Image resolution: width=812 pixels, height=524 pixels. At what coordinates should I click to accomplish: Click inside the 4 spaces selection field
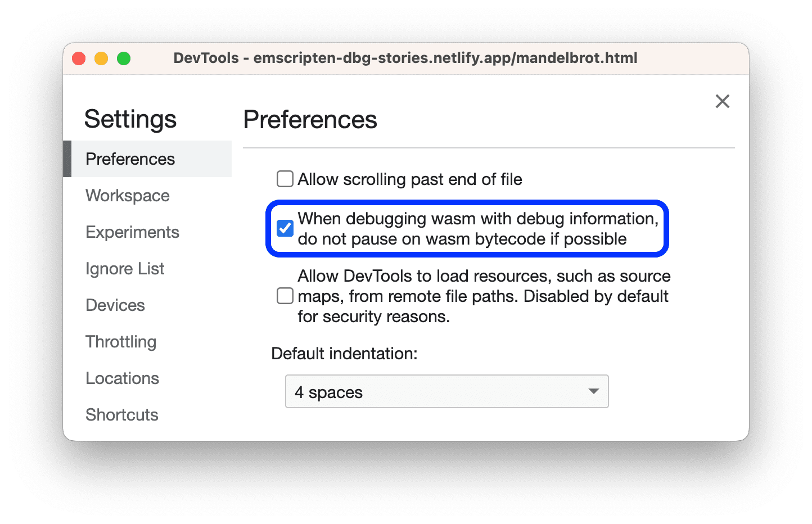(x=394, y=391)
